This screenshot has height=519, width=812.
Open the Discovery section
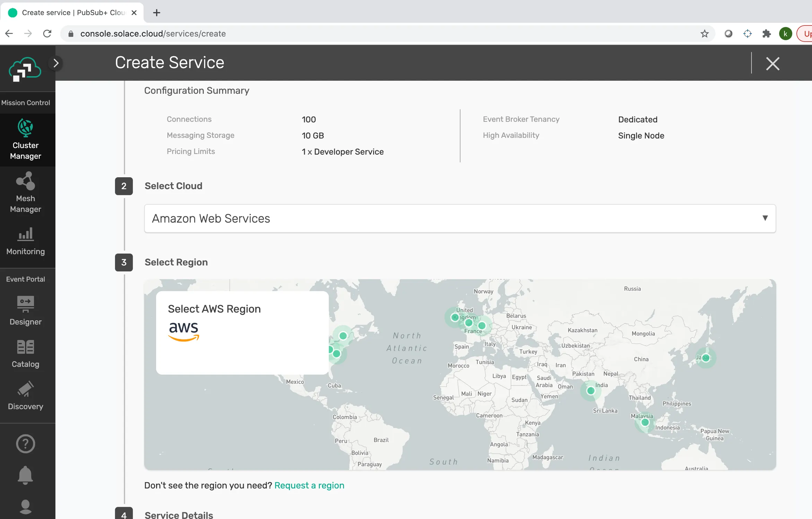pyautogui.click(x=26, y=396)
